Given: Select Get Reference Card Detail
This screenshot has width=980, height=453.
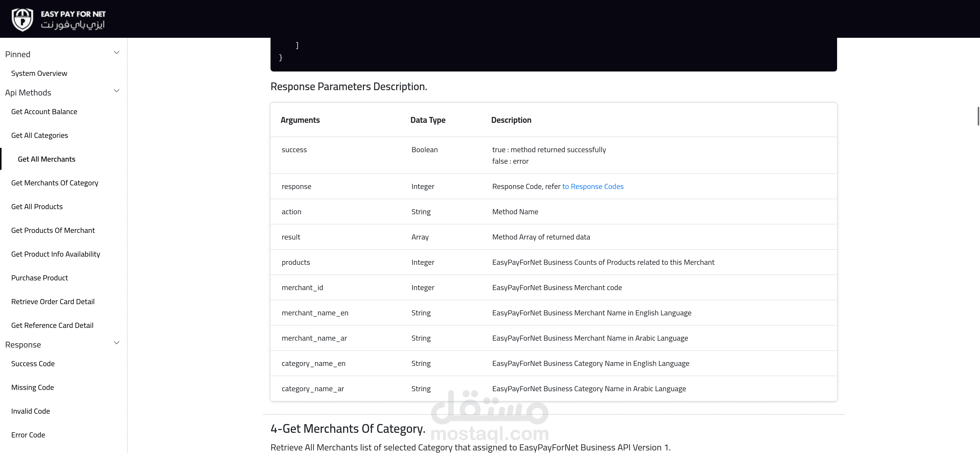Looking at the screenshot, I should [x=52, y=326].
